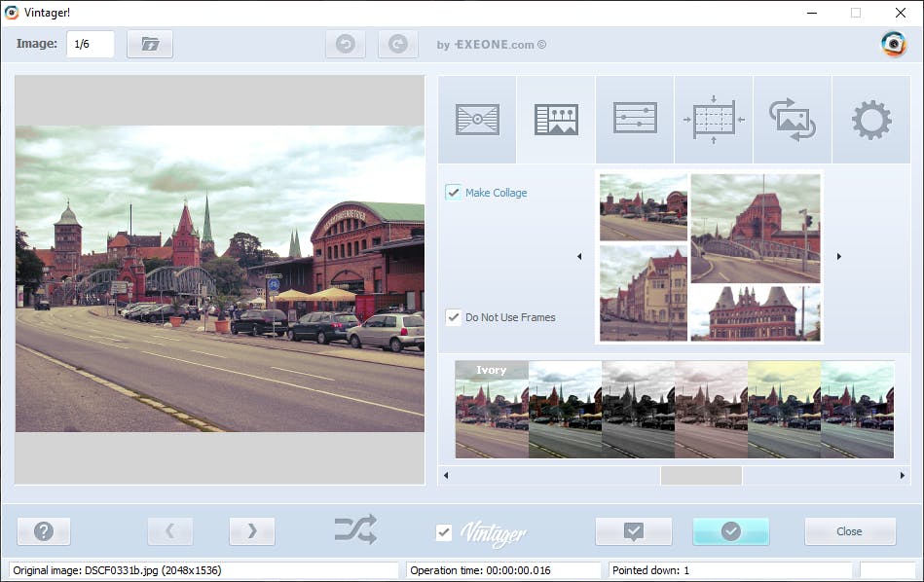Click the filter scrollbar right arrow
Viewport: 924px width, 582px height.
point(903,475)
